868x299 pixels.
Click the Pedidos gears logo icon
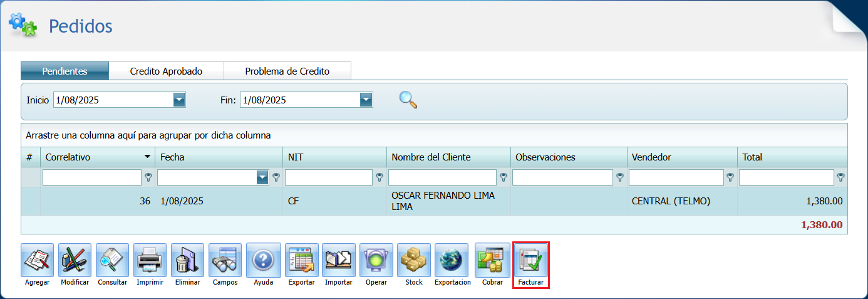[22, 24]
